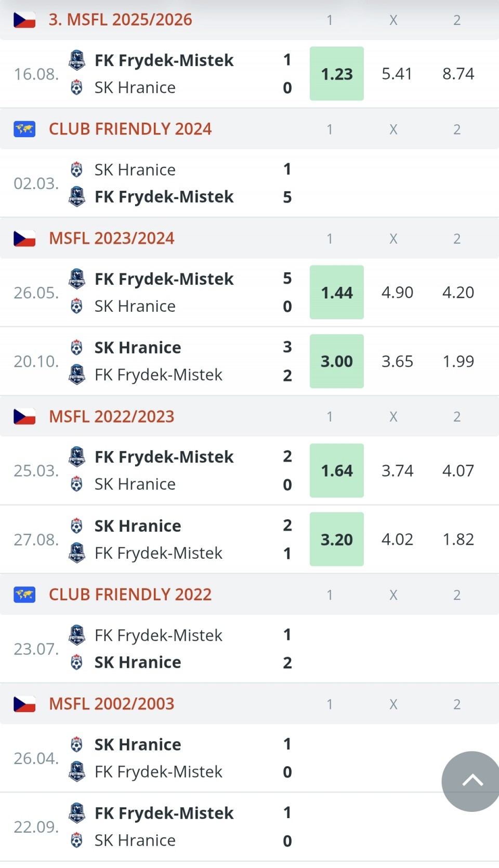Open the 3. MSFL 2025/2026 league header

[x=121, y=20]
